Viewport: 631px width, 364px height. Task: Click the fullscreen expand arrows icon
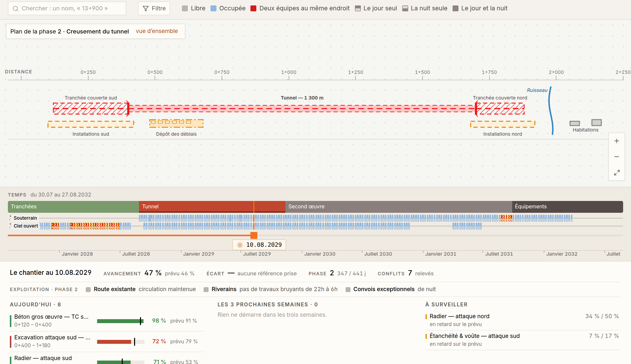616,172
